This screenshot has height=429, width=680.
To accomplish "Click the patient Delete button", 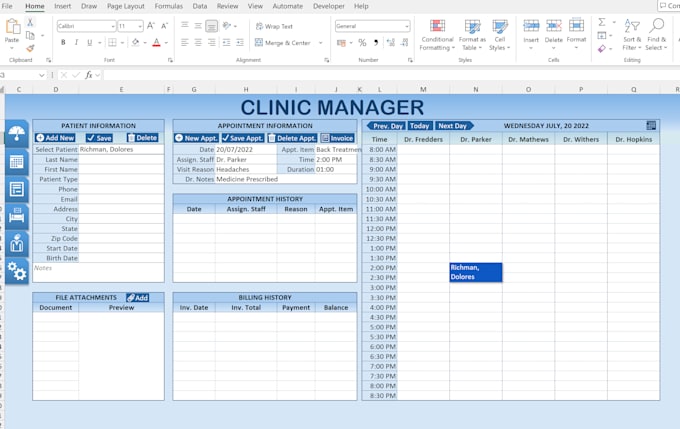I will [x=143, y=138].
